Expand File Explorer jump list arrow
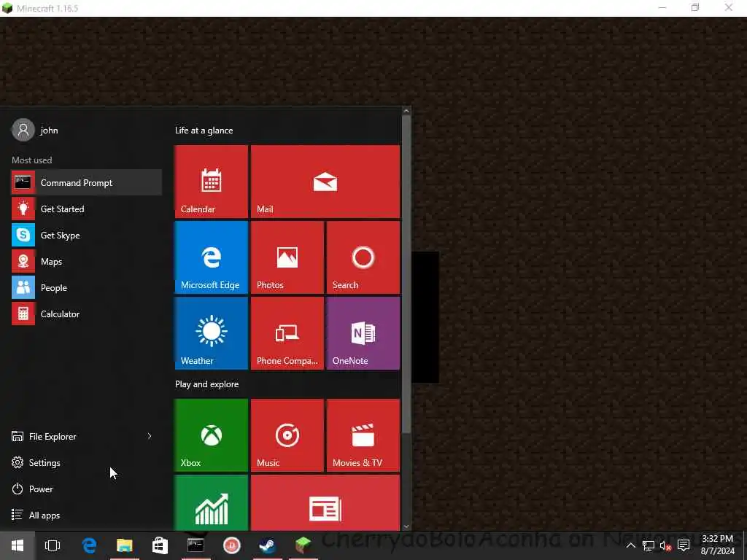This screenshot has width=747, height=560. tap(150, 436)
